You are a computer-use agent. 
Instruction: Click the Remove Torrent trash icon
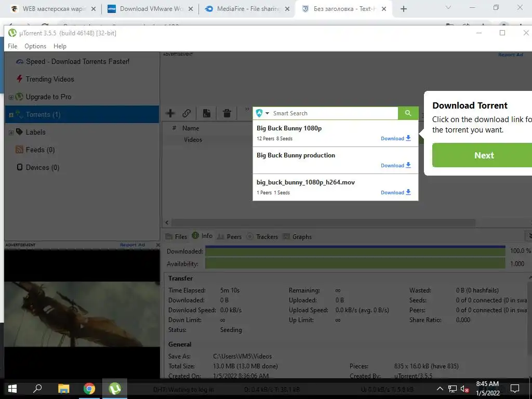pyautogui.click(x=227, y=113)
